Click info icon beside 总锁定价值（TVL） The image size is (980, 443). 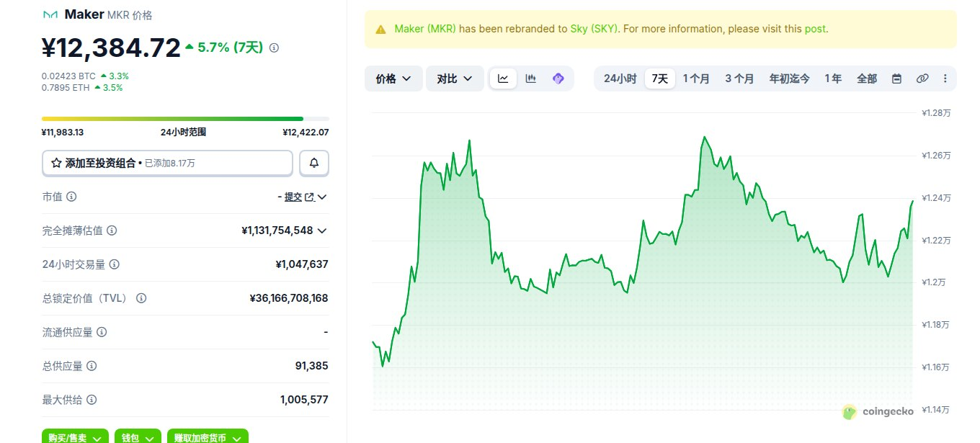coord(141,297)
